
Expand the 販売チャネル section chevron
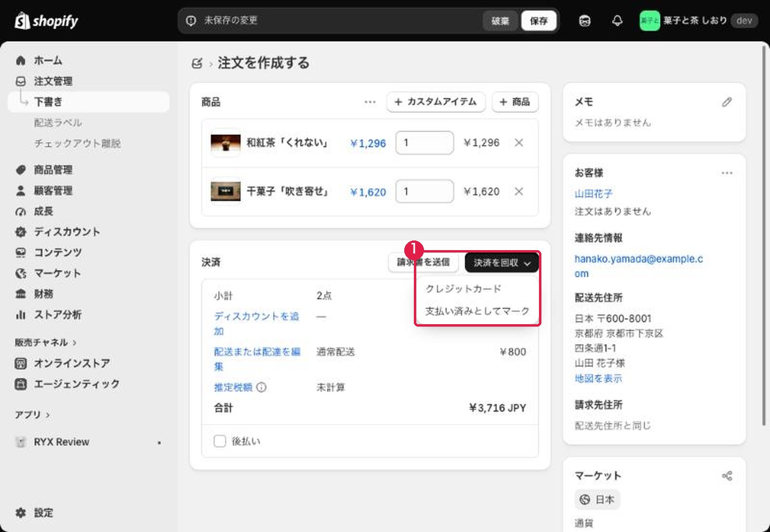[x=75, y=343]
